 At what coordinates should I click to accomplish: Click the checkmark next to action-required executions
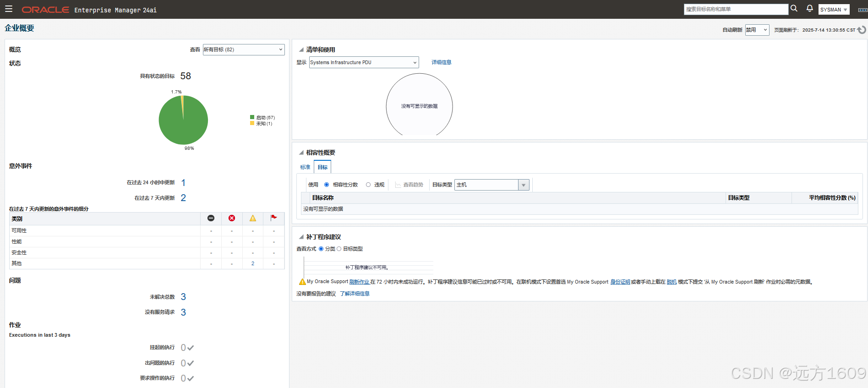tap(191, 378)
